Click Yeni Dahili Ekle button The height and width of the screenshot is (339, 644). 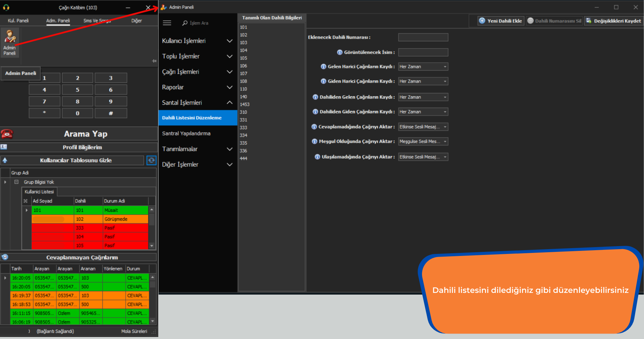[x=501, y=21]
